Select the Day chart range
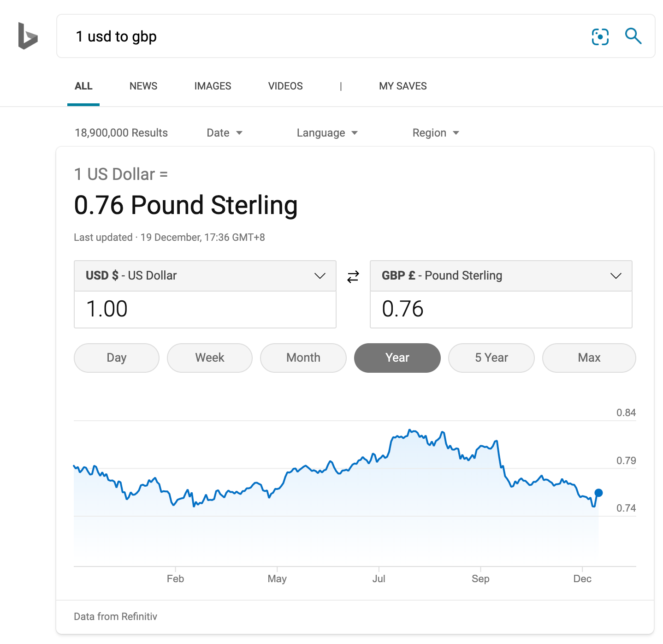 pyautogui.click(x=117, y=358)
